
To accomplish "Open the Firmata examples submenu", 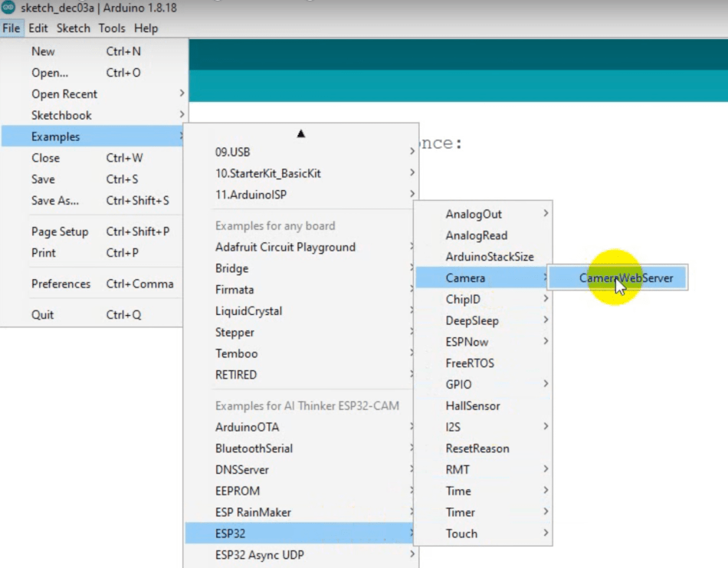I will (300, 290).
